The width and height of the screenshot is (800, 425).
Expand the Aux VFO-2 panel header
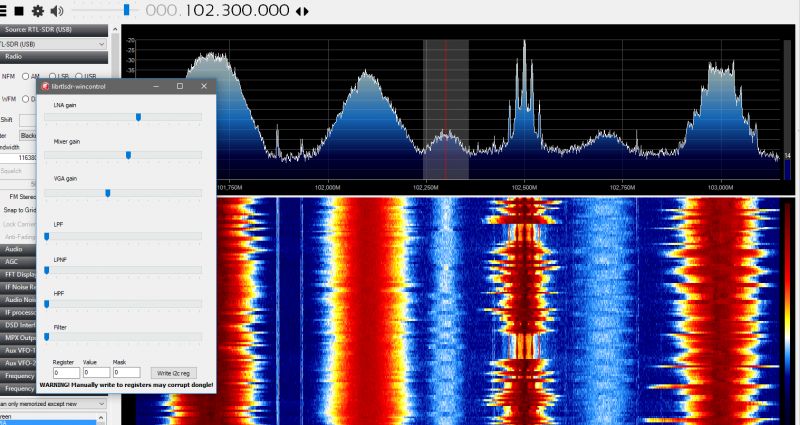click(18, 363)
